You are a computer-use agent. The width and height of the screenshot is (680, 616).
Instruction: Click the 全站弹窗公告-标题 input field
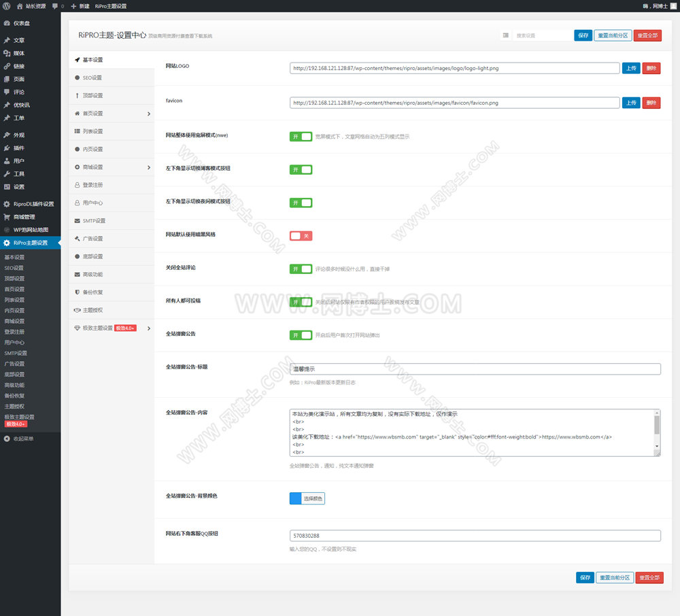(x=475, y=369)
